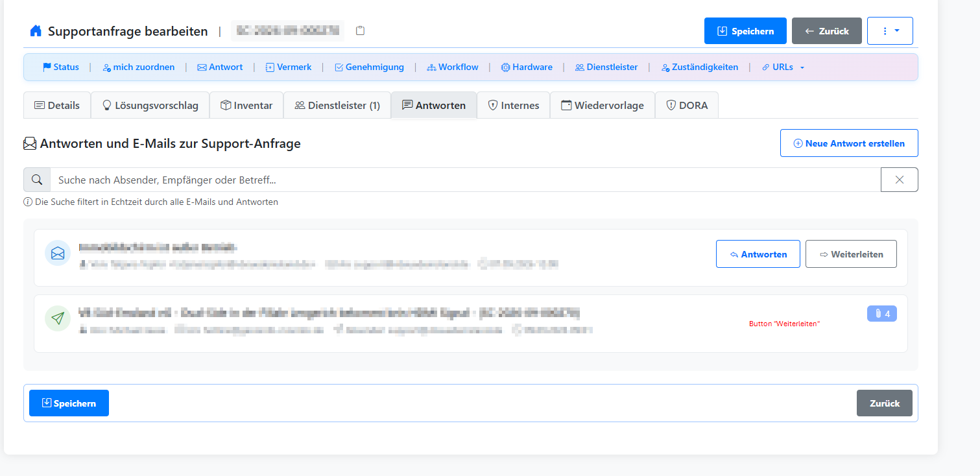Choose 'mich zuordnen' in action bar
Screen dimensions: 980x476
pyautogui.click(x=138, y=67)
